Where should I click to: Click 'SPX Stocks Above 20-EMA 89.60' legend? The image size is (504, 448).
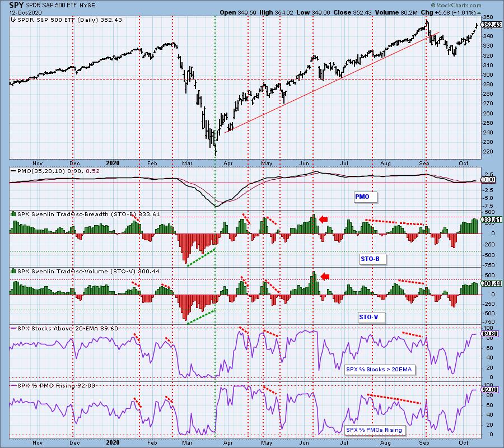pyautogui.click(x=68, y=329)
